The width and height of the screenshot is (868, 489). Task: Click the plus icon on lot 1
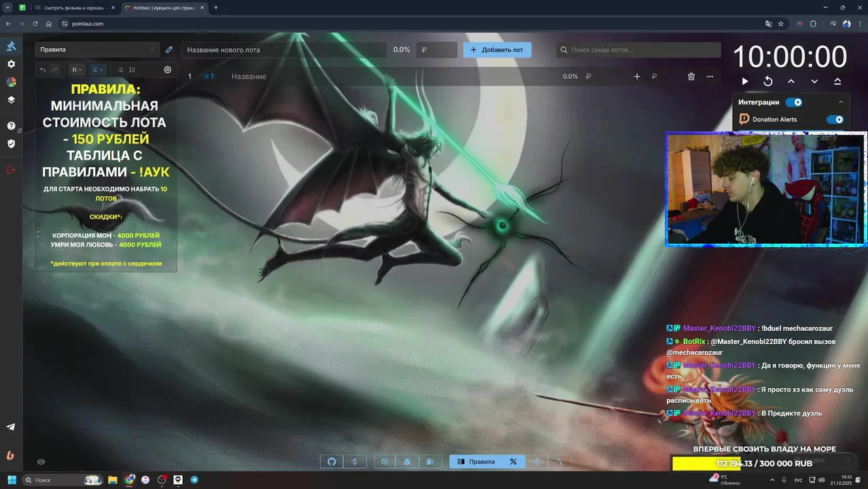click(637, 77)
